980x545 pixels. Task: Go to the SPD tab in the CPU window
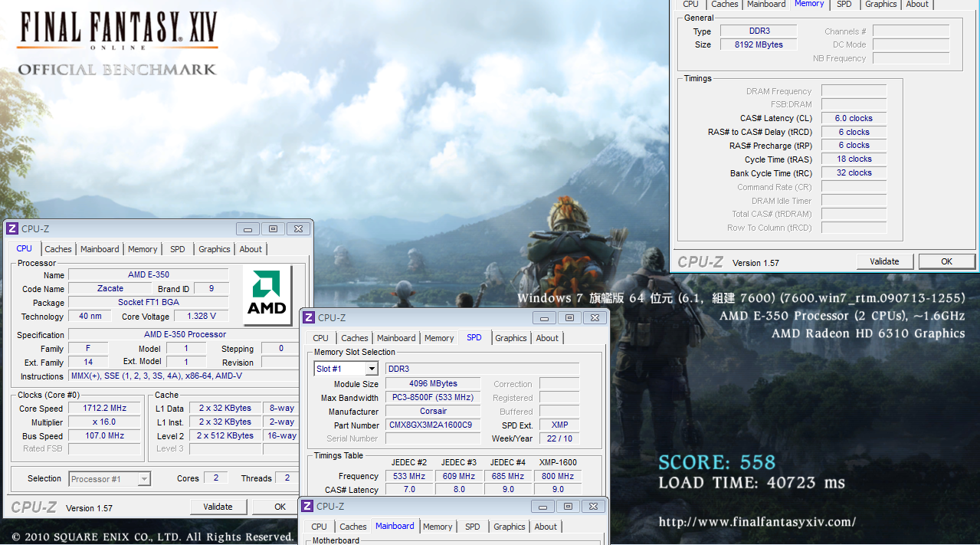(178, 249)
